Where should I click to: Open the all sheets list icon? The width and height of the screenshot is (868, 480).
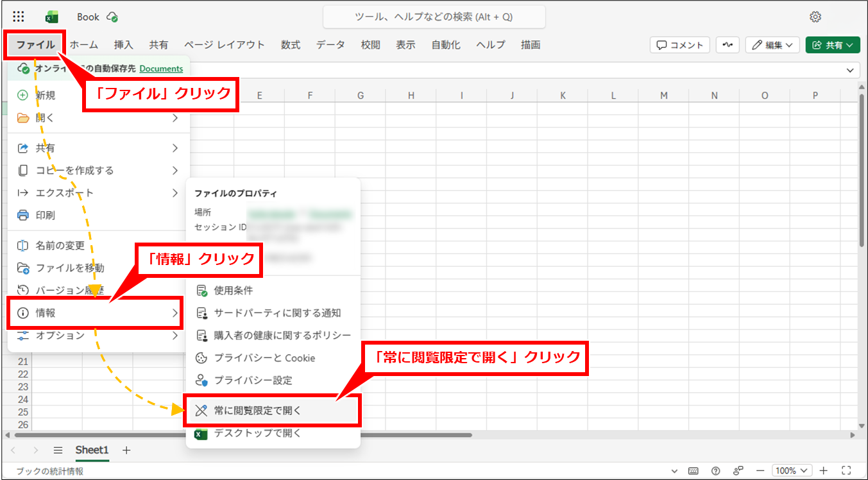[x=58, y=450]
